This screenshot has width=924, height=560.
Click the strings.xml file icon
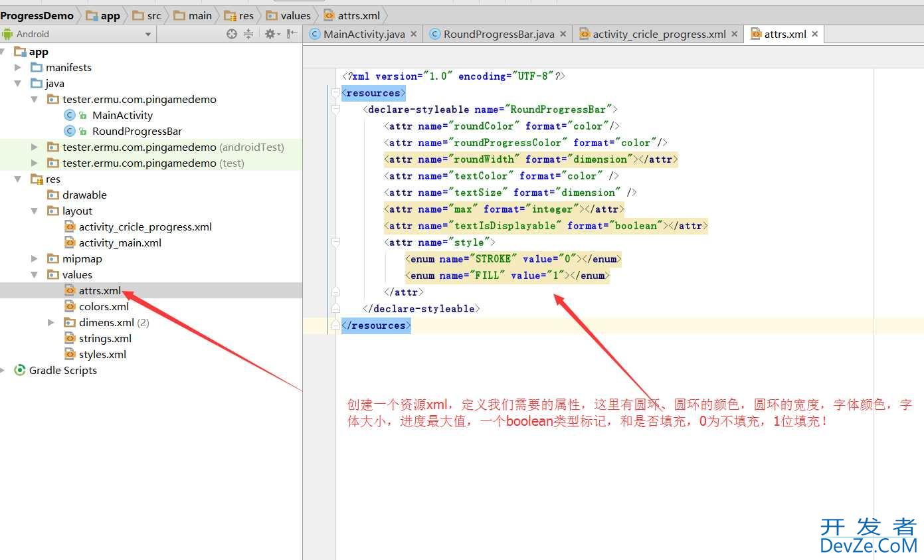click(70, 338)
